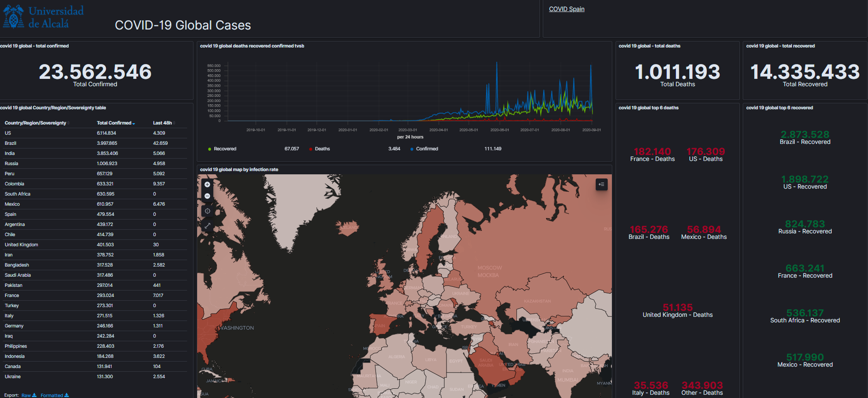Image resolution: width=868 pixels, height=398 pixels.
Task: Expand the map layers panel
Action: [x=601, y=184]
